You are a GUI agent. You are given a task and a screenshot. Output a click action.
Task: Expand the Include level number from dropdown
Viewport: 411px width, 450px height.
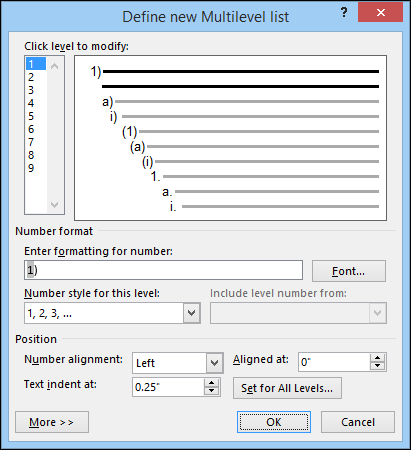tap(377, 313)
